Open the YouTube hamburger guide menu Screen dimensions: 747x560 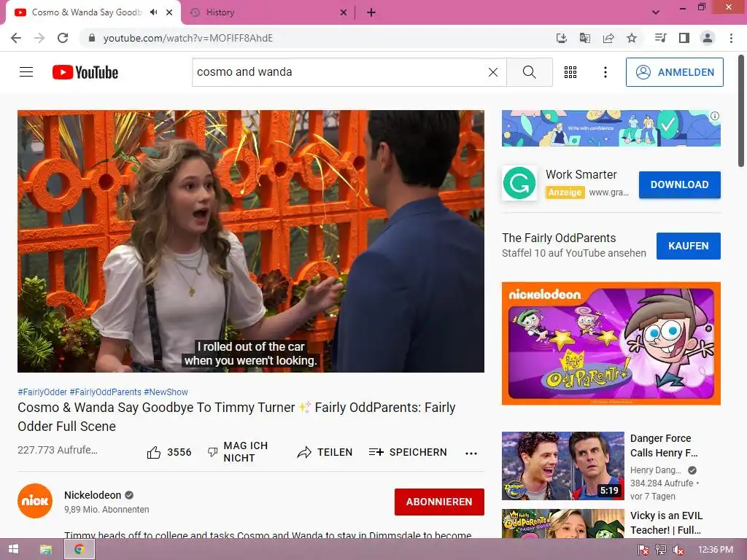[x=26, y=72]
